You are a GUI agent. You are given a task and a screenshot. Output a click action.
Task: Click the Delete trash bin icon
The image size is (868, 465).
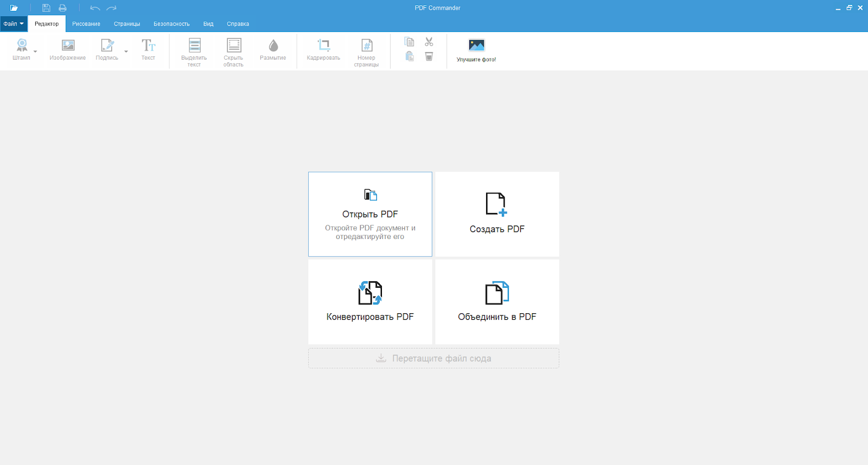(429, 56)
